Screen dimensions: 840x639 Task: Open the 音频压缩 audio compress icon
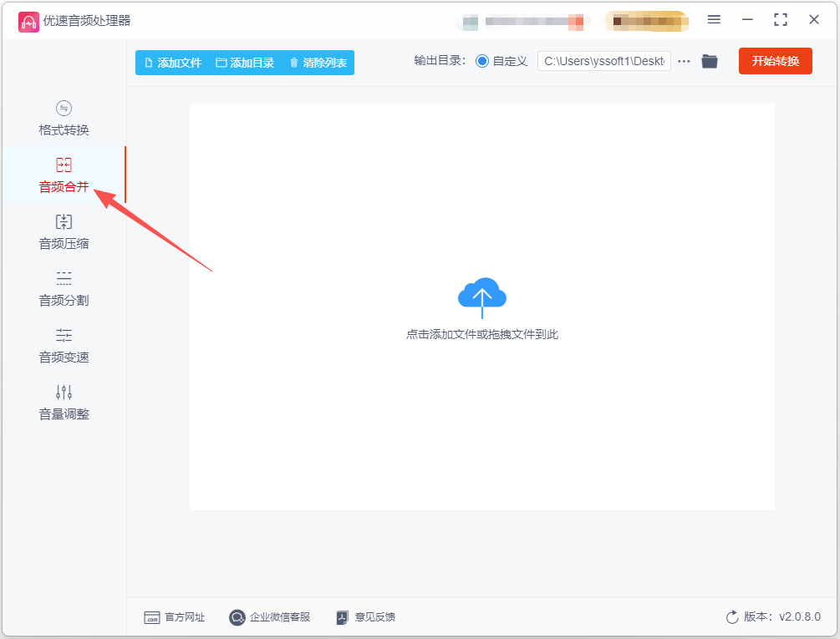click(64, 221)
